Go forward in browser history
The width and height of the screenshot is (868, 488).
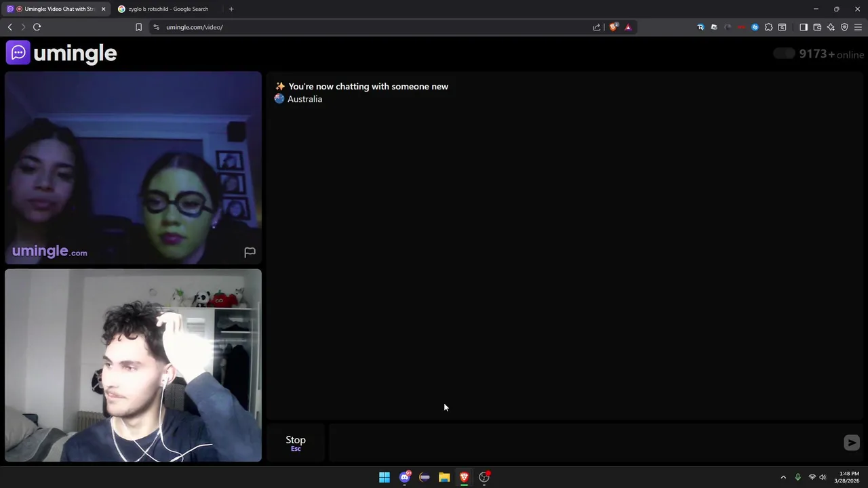pyautogui.click(x=23, y=27)
